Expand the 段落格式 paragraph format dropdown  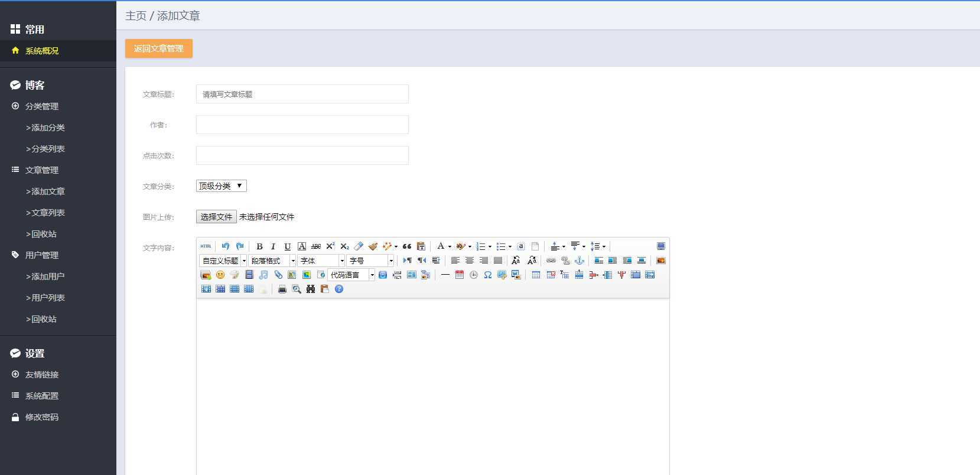click(272, 261)
